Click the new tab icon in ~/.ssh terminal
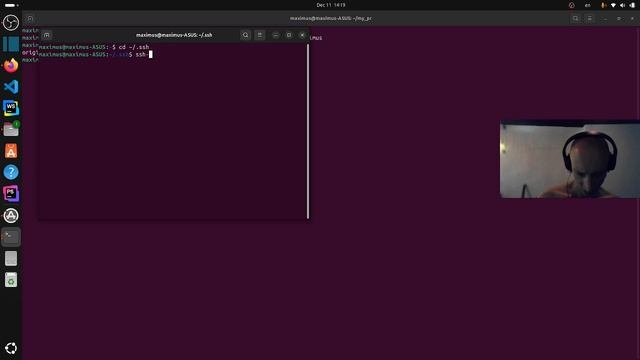 click(x=47, y=35)
